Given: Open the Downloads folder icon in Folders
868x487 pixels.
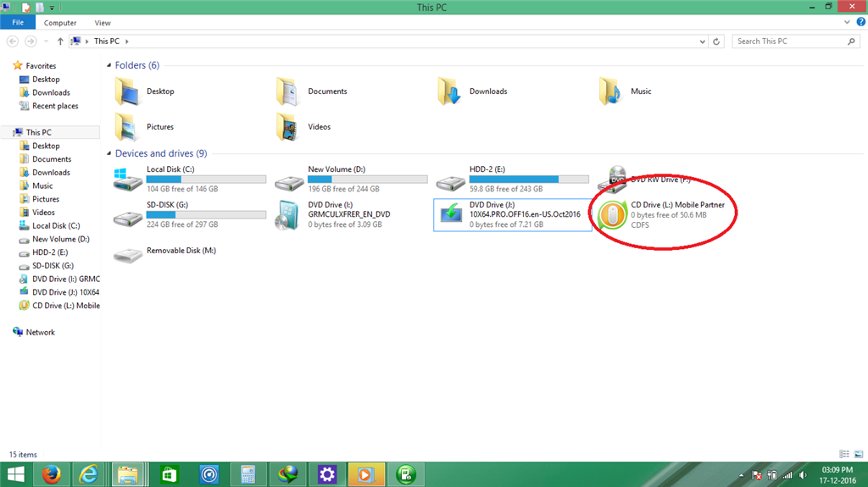Looking at the screenshot, I should (x=449, y=91).
